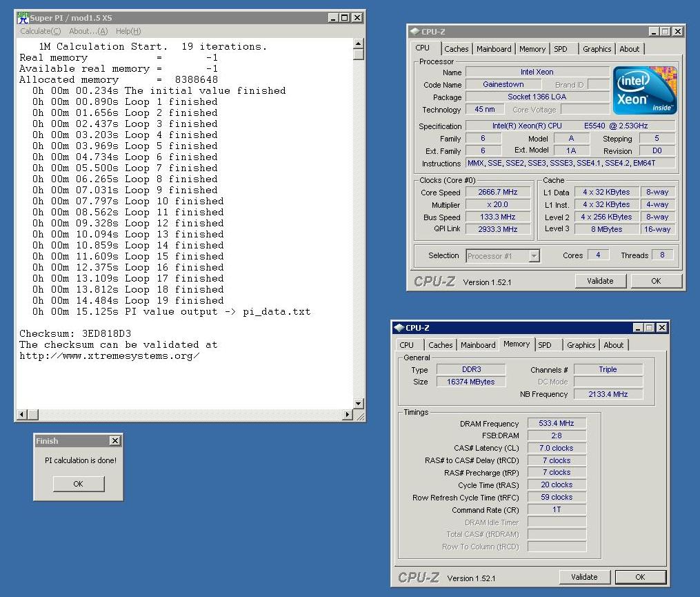
Task: Click OK in lower CPU-Z window
Action: coord(640,577)
